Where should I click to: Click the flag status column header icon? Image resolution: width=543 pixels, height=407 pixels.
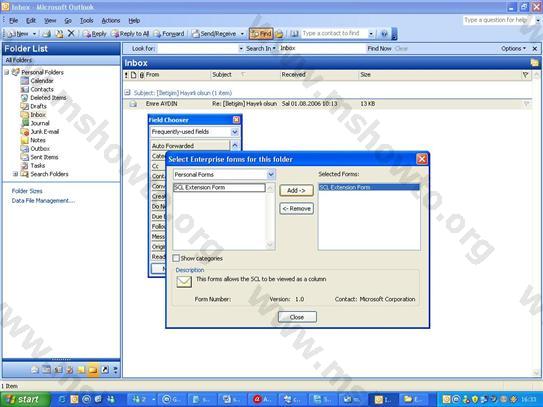point(525,74)
